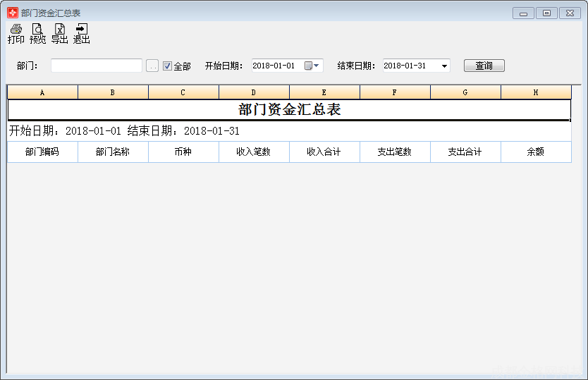Open calendar icon in start date field
This screenshot has height=380, width=588.
(x=308, y=66)
